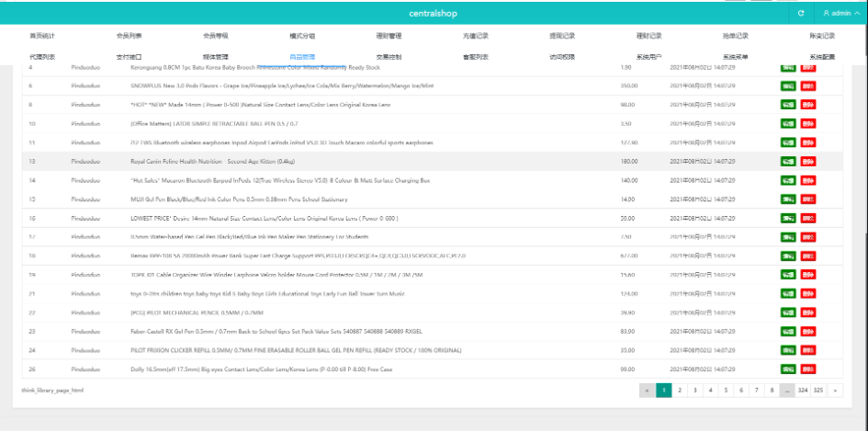Screen dimensions: 868x431
Task: Click price 350.00 in SNOWPLUS row
Action: click(629, 85)
